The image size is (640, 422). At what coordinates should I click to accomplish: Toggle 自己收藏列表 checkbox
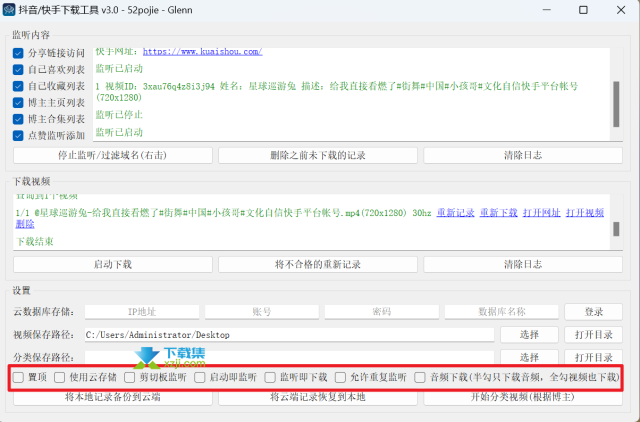pyautogui.click(x=18, y=86)
